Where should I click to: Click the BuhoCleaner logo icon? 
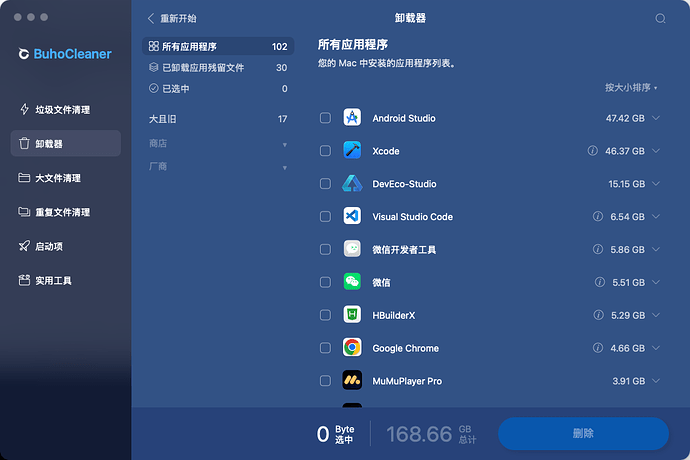pyautogui.click(x=23, y=54)
